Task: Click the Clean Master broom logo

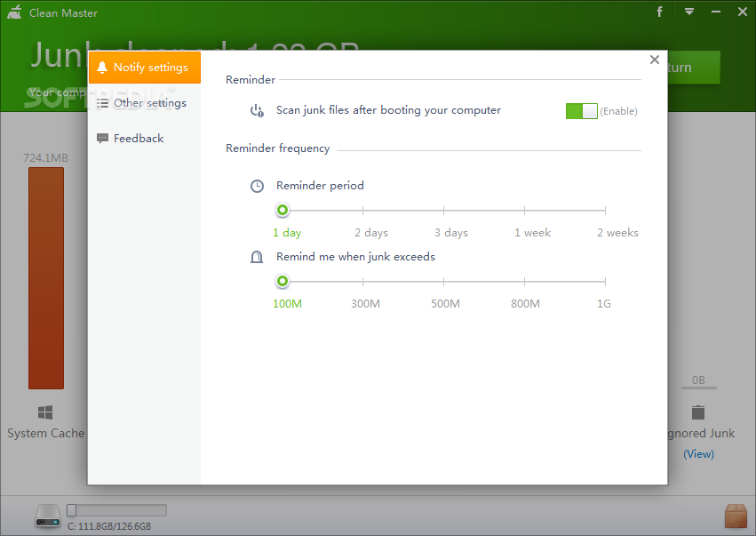Action: [x=14, y=12]
